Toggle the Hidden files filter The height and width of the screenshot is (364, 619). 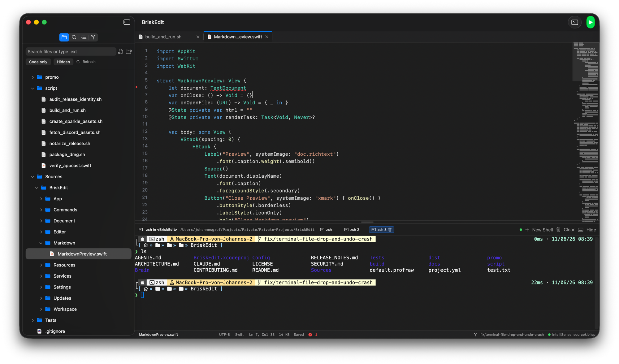[x=63, y=62]
